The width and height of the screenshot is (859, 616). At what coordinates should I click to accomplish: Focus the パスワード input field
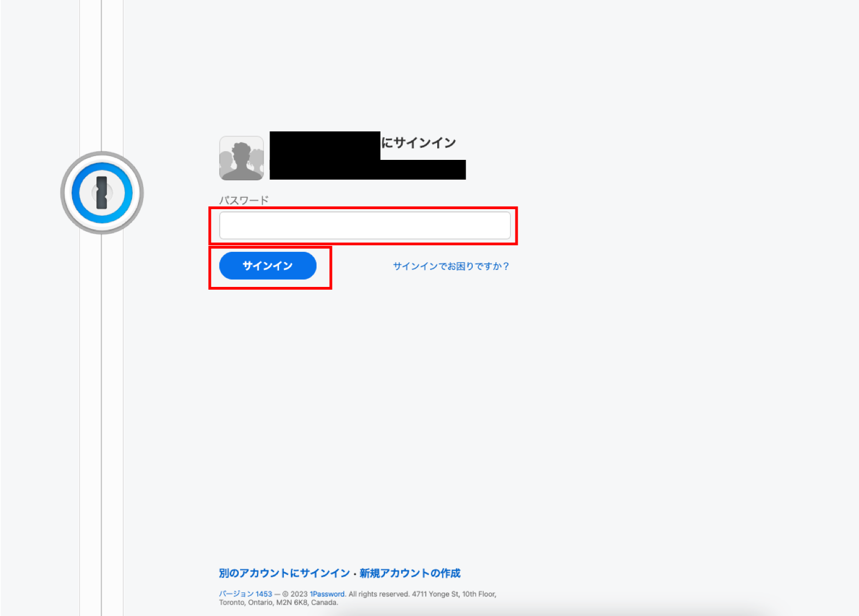[365, 226]
